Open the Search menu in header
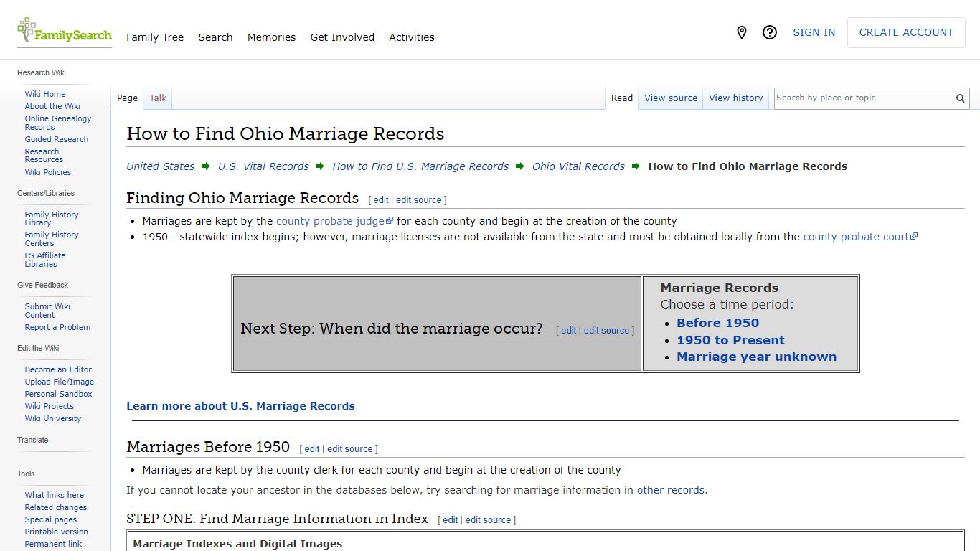The height and width of the screenshot is (551, 980). point(215,37)
